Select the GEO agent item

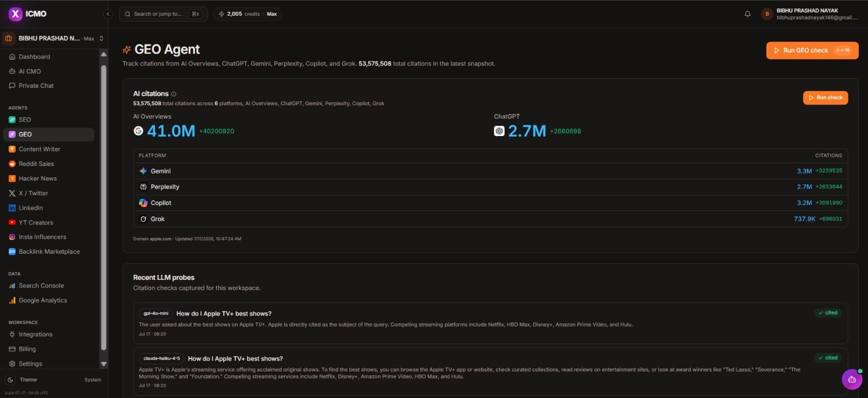[49, 134]
